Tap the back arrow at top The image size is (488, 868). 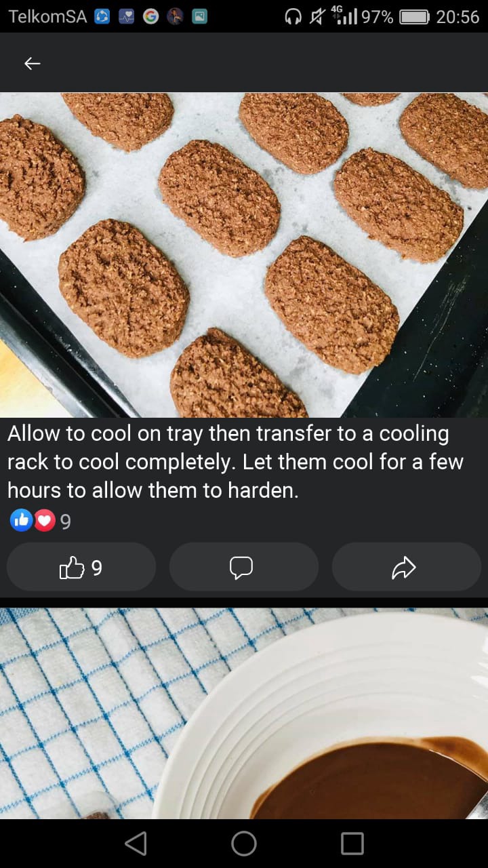click(32, 63)
